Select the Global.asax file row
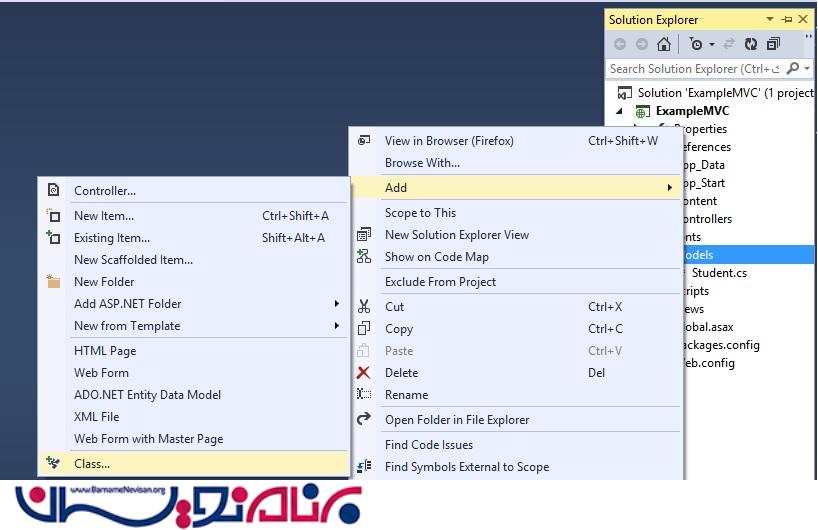Viewport: 818px width, 530px height. coord(708,327)
